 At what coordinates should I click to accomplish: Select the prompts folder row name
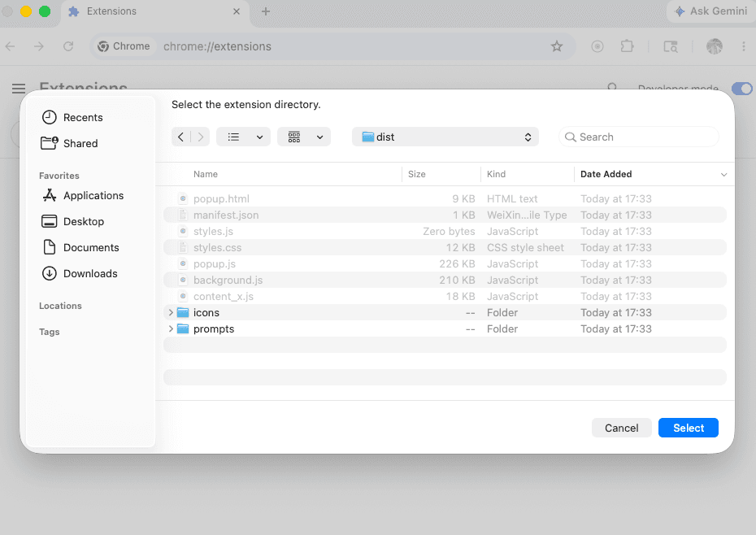point(214,329)
